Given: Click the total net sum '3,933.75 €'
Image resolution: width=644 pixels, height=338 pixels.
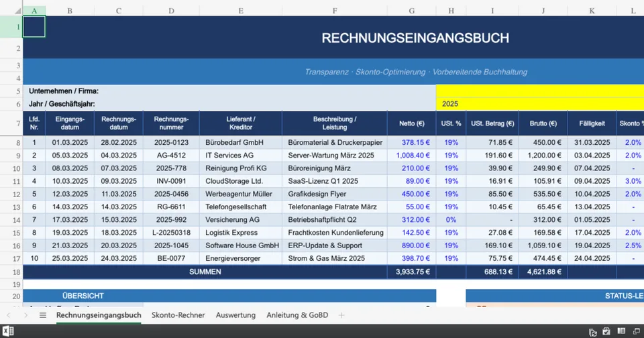Looking at the screenshot, I should (x=411, y=272).
